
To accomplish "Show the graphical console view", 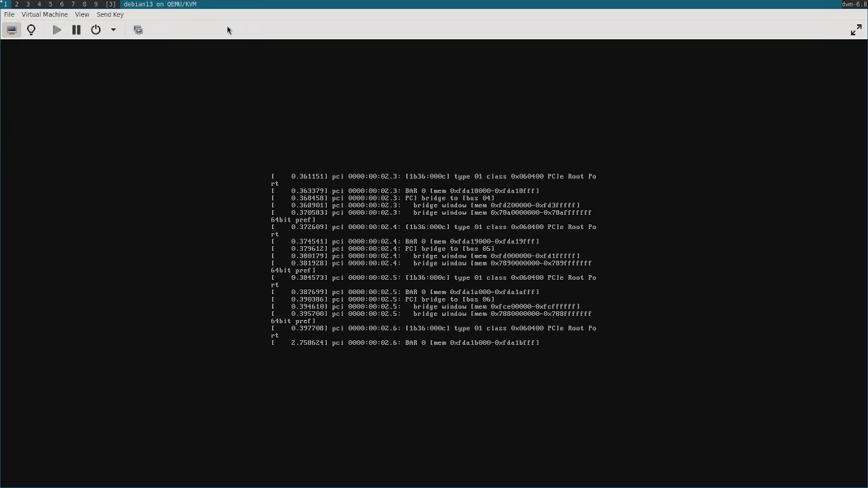I will [12, 30].
